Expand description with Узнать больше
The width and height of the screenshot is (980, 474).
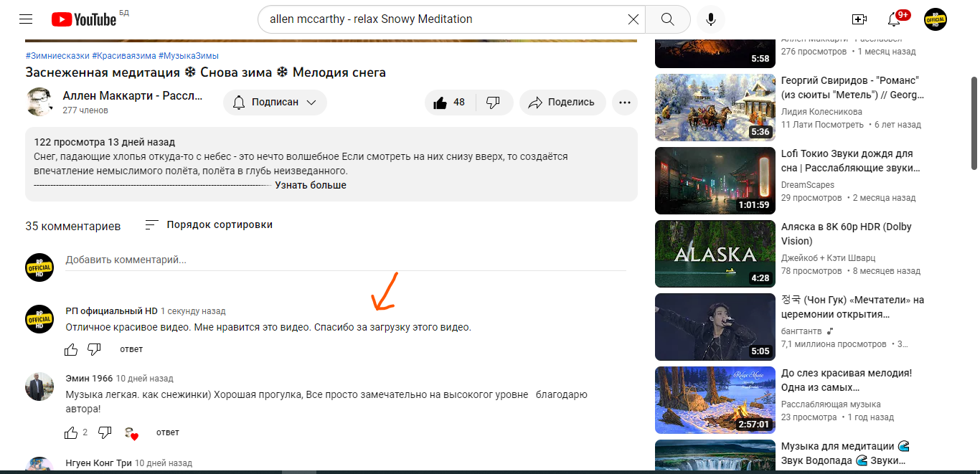311,185
